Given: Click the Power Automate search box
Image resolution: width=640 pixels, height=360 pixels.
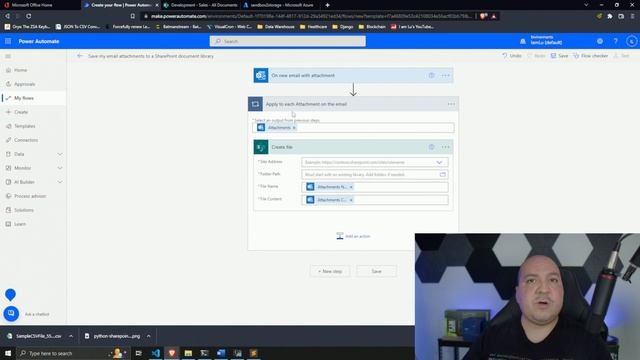Looking at the screenshot, I should [x=288, y=41].
